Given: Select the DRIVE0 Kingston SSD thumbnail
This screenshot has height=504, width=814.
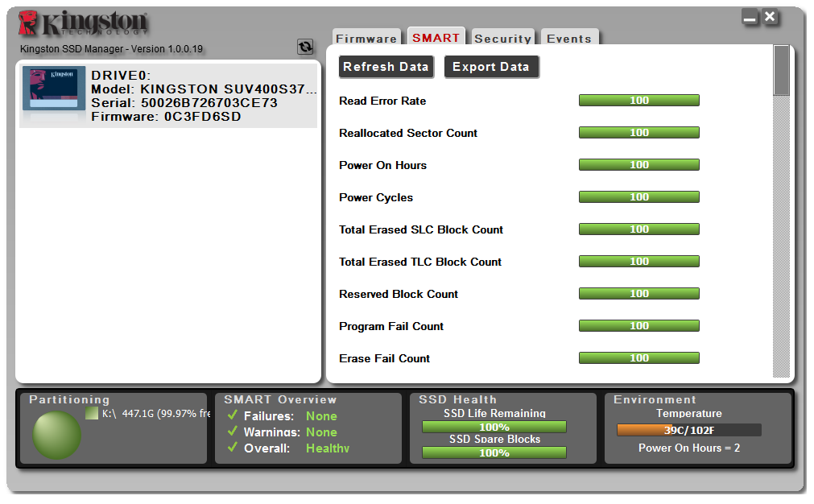Looking at the screenshot, I should 54,89.
